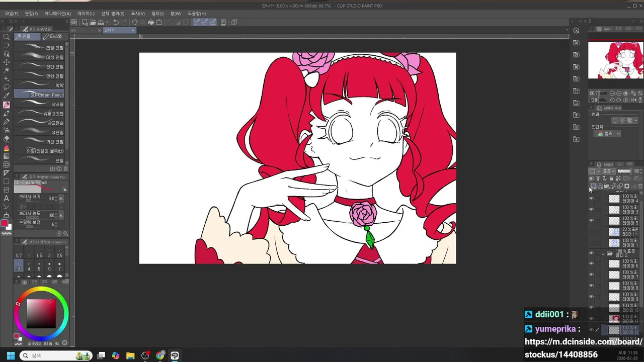The image size is (644, 362).
Task: Open the layer palette color dropdown
Action: click(x=595, y=171)
